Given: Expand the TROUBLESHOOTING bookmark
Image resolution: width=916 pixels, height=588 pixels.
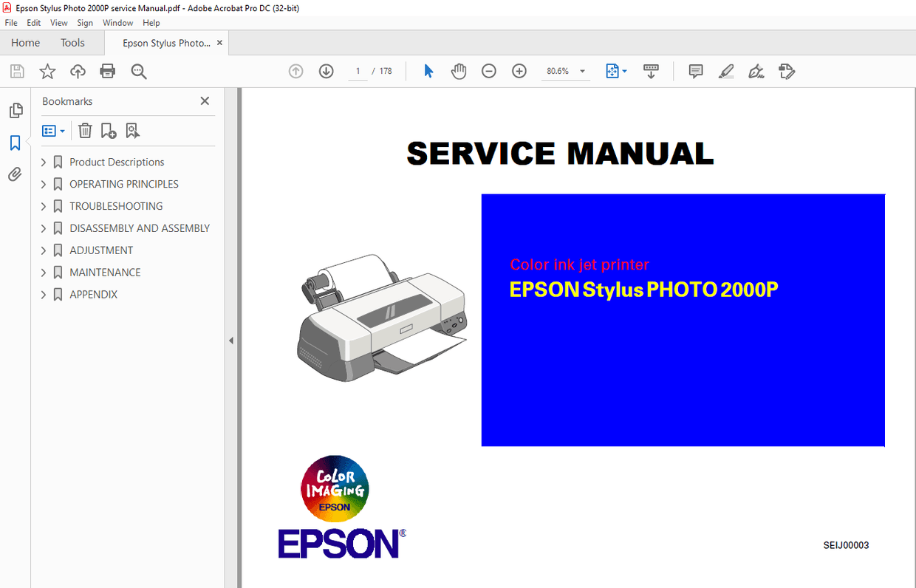Looking at the screenshot, I should click(44, 206).
